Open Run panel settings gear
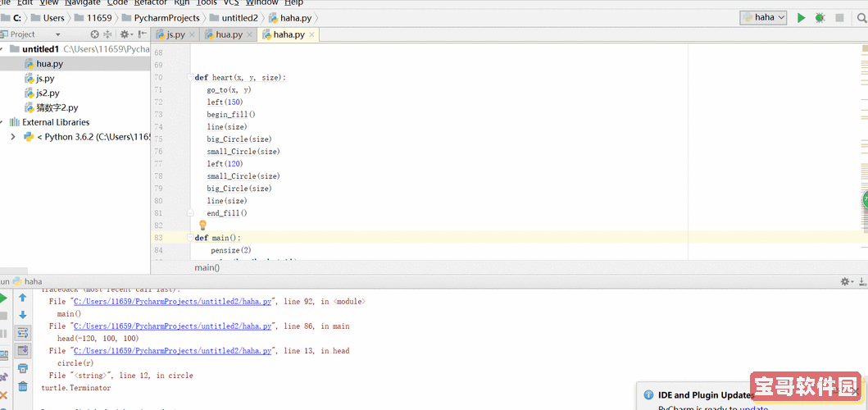The height and width of the screenshot is (410, 868). 847,281
